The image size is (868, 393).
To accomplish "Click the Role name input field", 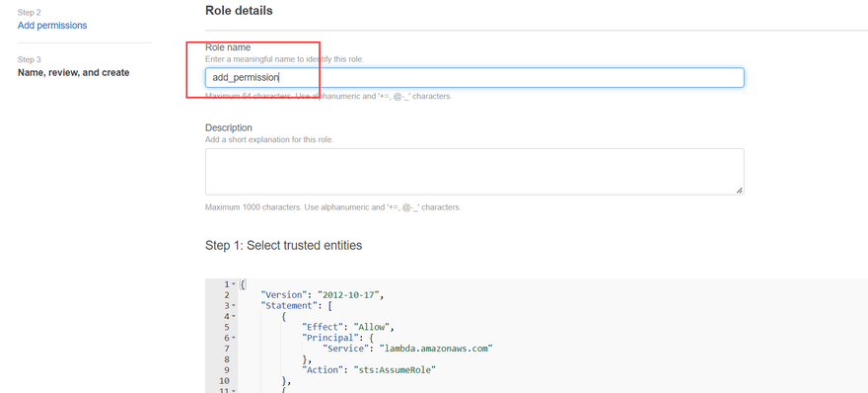I will pyautogui.click(x=474, y=78).
